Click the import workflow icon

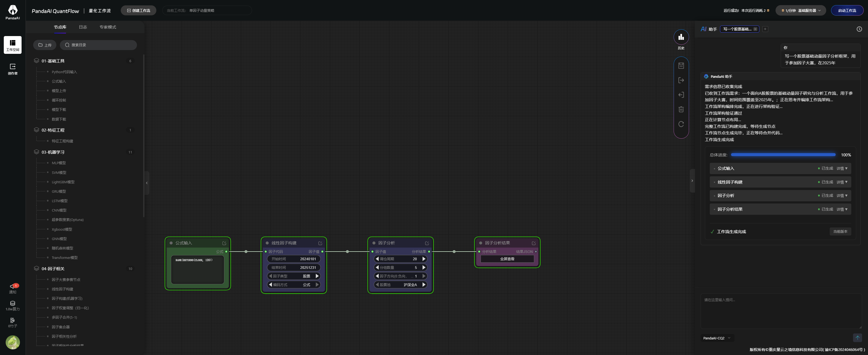coord(681,95)
